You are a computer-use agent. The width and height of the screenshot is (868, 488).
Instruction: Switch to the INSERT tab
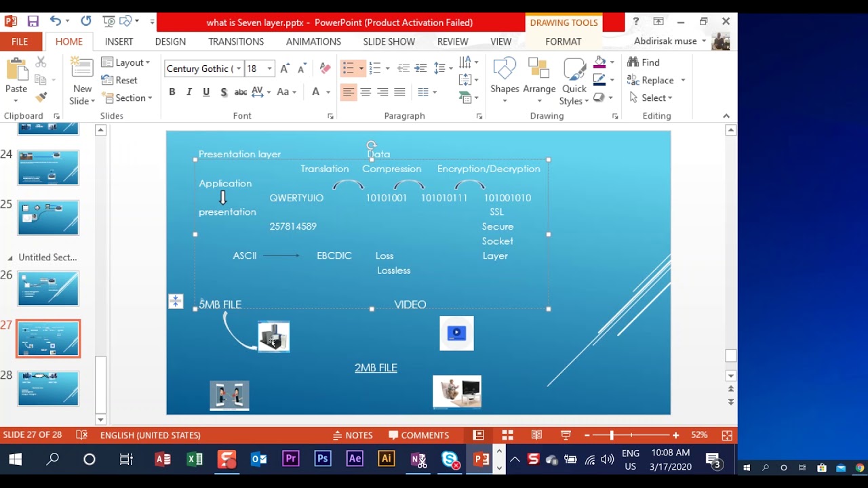[119, 41]
